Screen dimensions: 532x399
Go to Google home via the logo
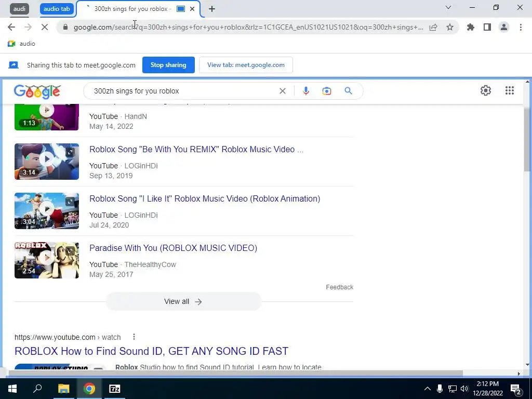[x=37, y=91]
